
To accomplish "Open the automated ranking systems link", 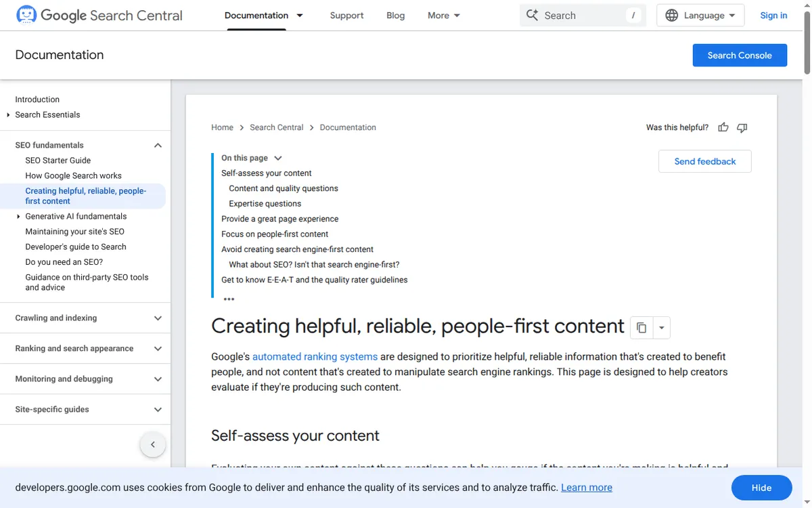I will point(315,356).
